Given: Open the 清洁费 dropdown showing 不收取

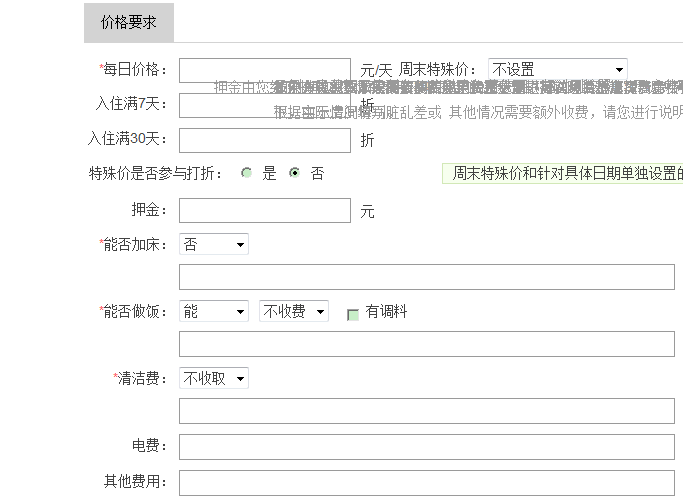Looking at the screenshot, I should pyautogui.click(x=214, y=378).
